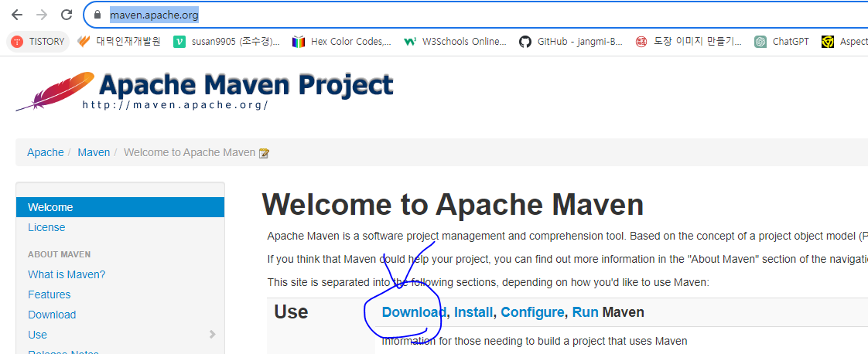
Task: Expand the Use submenu chevron arrow
Action: (213, 334)
